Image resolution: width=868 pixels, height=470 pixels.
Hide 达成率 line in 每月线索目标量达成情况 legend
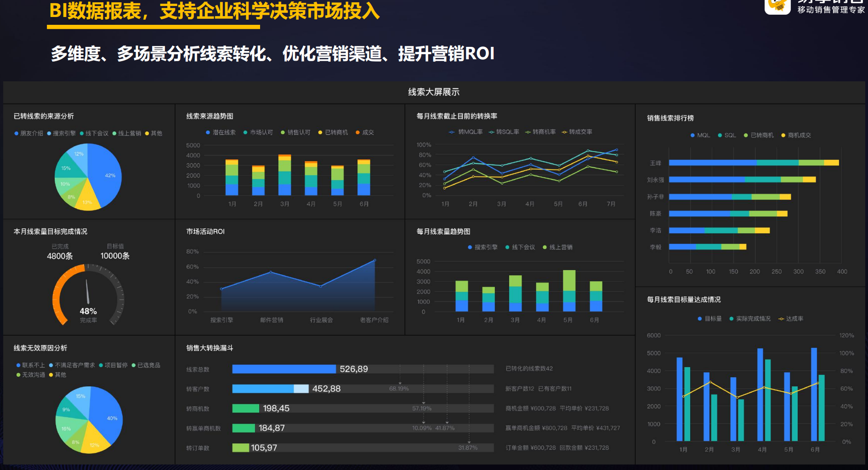790,318
